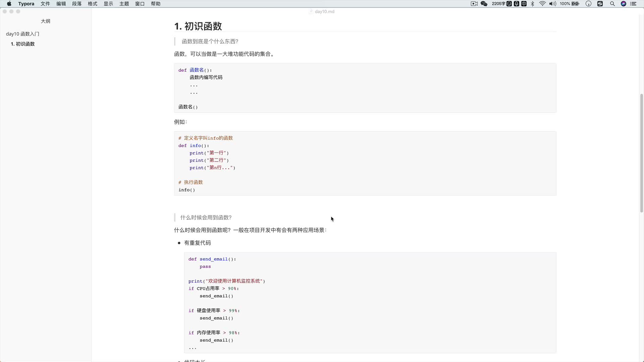Open the volume control menu

point(553,4)
